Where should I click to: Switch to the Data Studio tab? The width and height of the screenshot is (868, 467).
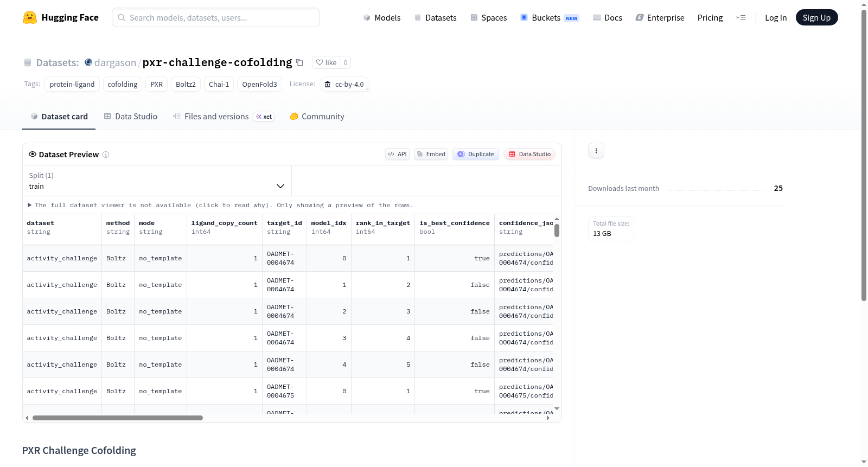coord(131,117)
